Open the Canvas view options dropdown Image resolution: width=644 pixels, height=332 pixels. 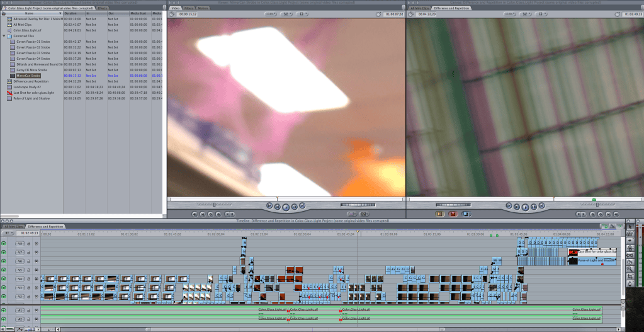click(541, 14)
